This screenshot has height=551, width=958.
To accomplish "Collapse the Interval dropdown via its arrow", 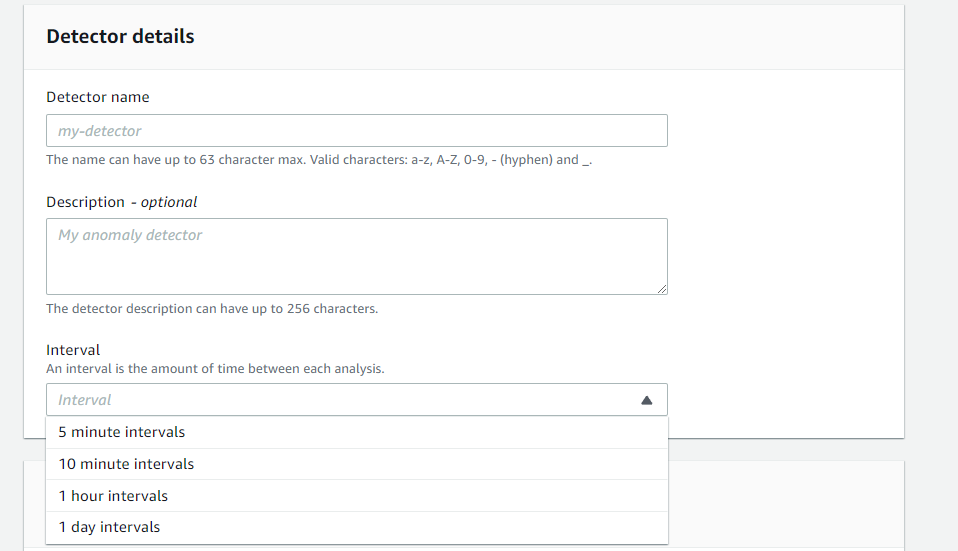I will tap(646, 400).
